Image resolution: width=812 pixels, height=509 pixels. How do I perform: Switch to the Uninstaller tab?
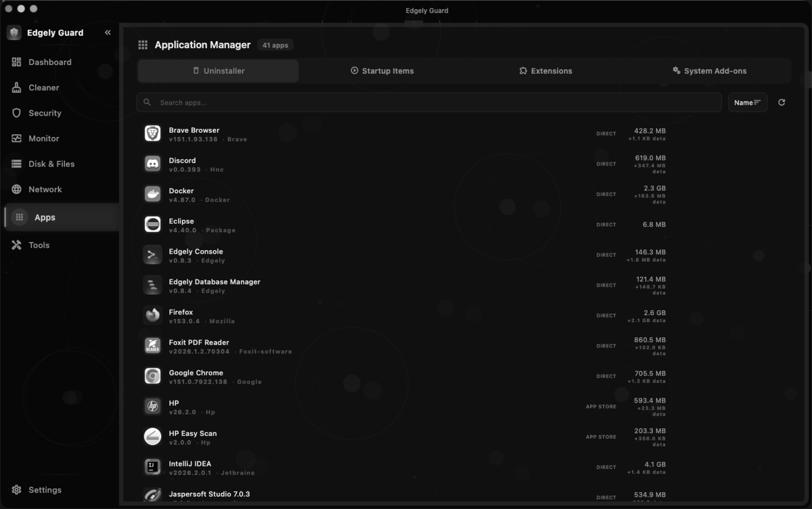(218, 71)
